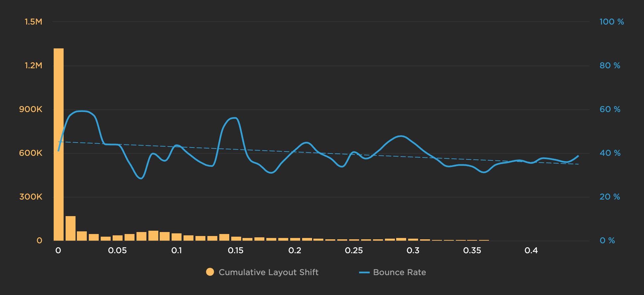Click the 1.5M left axis label
Viewport: 644px width, 295px height.
click(x=33, y=22)
